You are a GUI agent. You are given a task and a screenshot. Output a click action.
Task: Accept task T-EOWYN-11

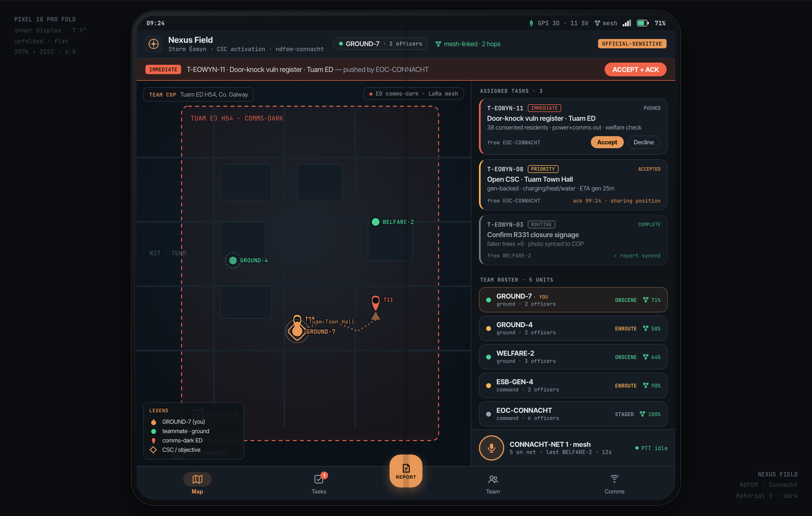607,142
